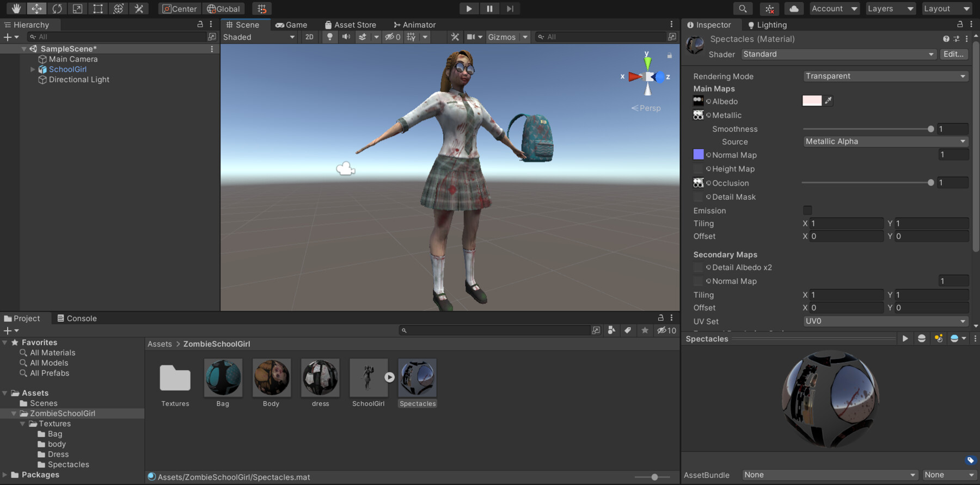Open Layers dropdown
Image resolution: width=980 pixels, height=485 pixels.
pos(890,9)
